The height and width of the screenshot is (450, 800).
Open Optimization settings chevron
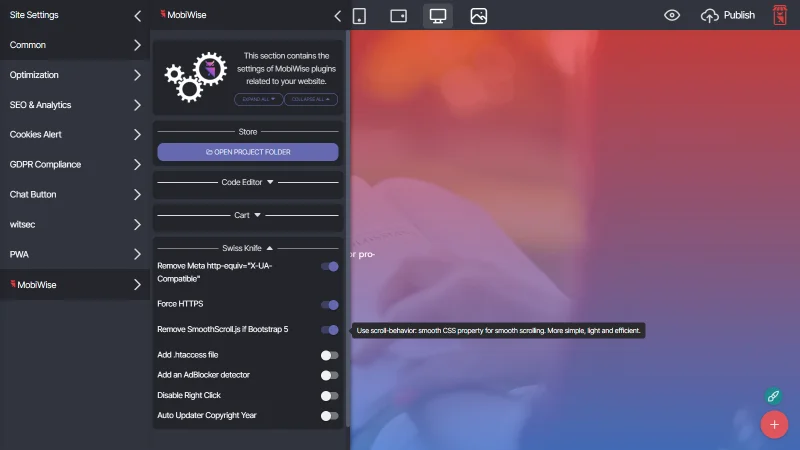tap(137, 75)
